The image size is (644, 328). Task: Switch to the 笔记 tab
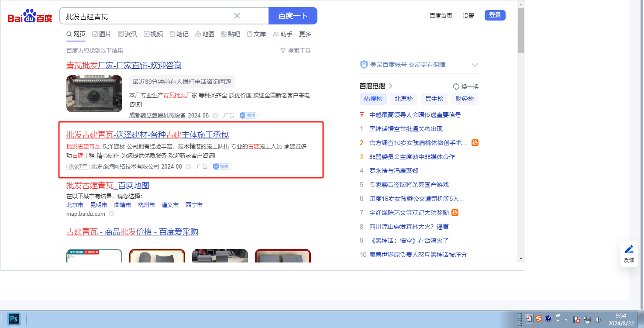tap(179, 34)
